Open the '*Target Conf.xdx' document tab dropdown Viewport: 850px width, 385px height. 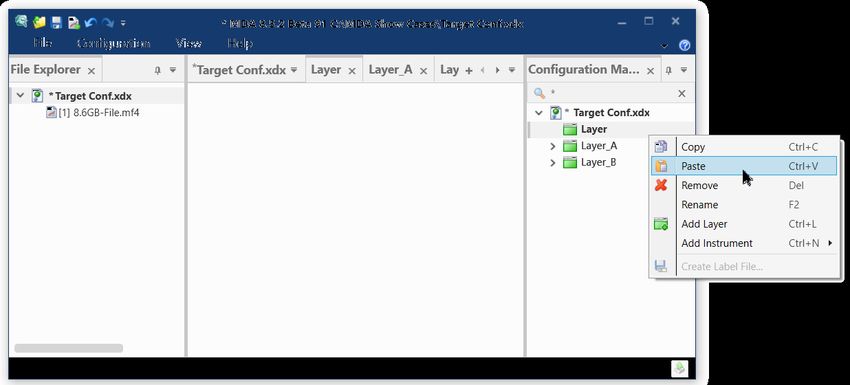pyautogui.click(x=294, y=70)
